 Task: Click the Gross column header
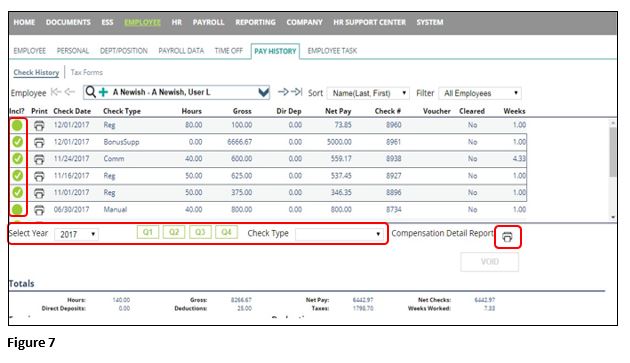point(242,111)
